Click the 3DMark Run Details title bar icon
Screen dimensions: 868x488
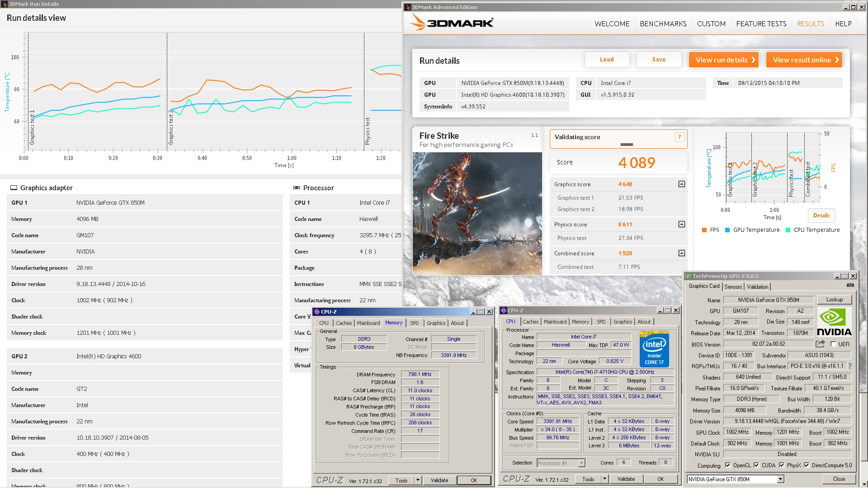4,4
